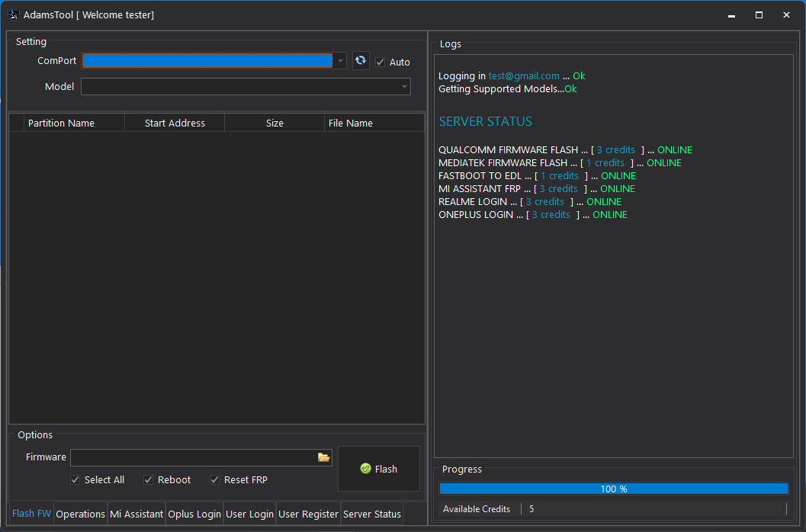Click the refresh COM ports icon
806x532 pixels.
[361, 61]
